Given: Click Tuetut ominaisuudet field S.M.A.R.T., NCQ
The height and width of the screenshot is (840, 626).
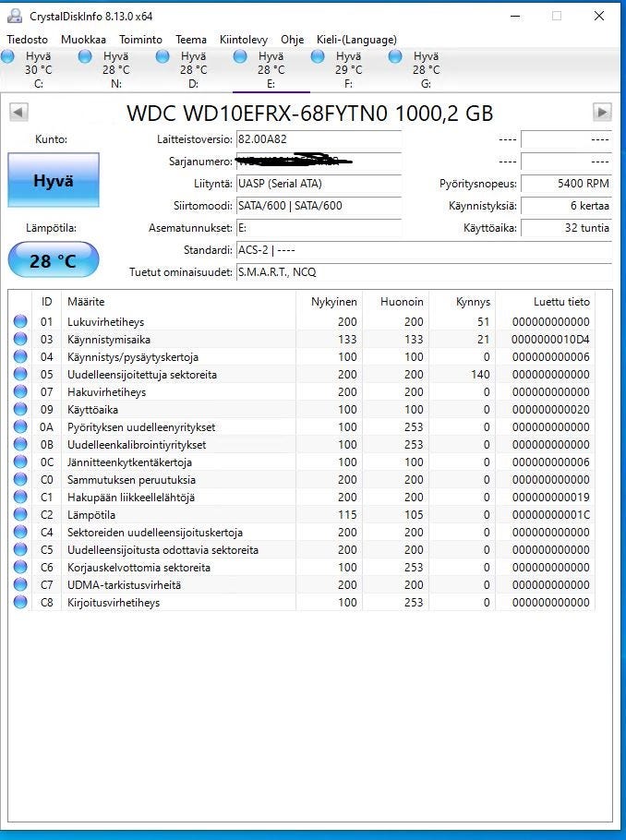Looking at the screenshot, I should tap(424, 272).
